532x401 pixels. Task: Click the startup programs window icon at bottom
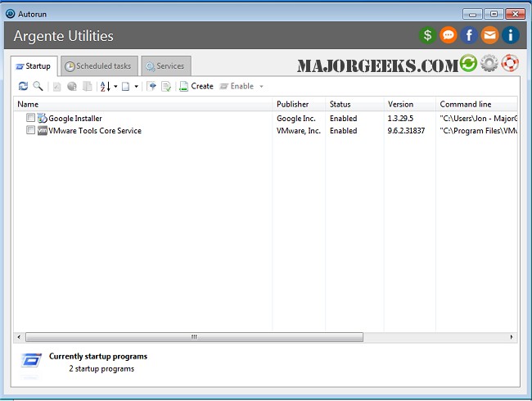click(31, 361)
